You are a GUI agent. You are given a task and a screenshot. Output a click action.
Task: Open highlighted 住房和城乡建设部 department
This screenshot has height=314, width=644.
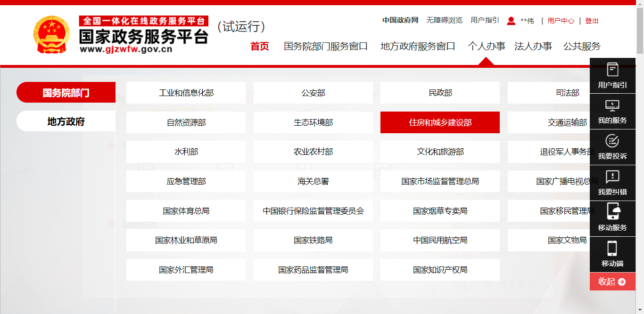[440, 122]
